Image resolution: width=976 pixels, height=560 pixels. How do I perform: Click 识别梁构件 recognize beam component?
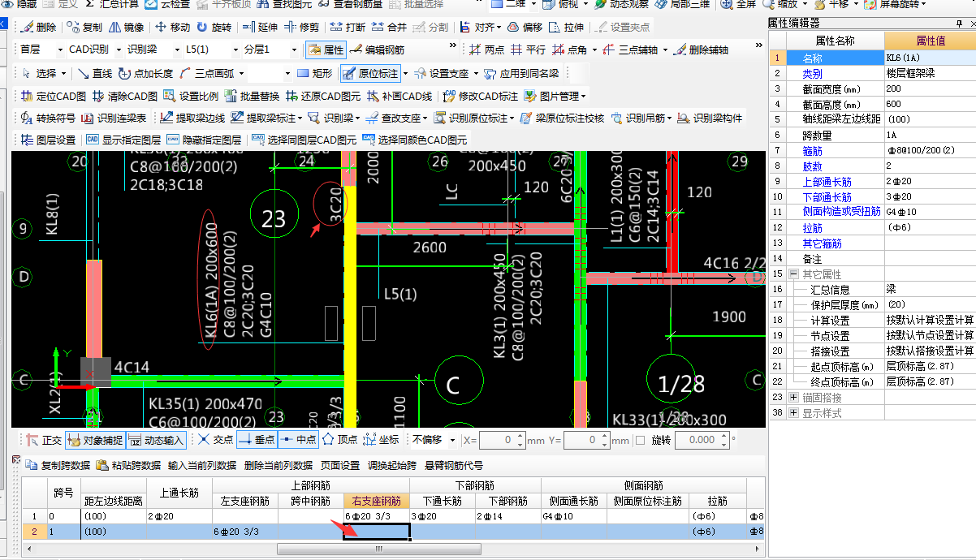(710, 118)
